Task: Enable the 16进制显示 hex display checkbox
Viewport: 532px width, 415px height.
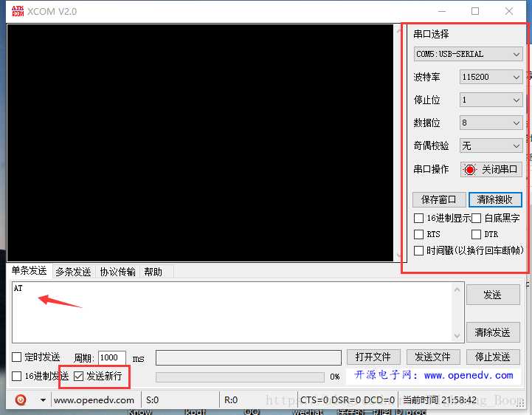Action: [418, 218]
